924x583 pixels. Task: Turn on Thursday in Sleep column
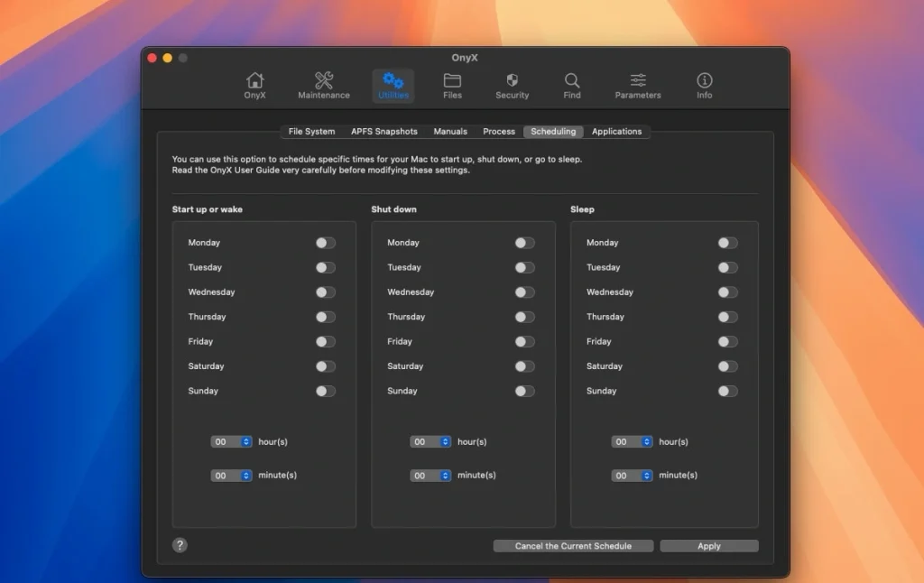pyautogui.click(x=728, y=317)
